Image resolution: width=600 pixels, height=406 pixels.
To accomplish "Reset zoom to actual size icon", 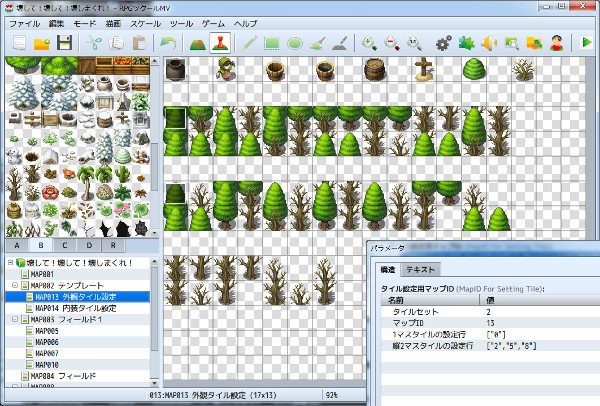I will pos(414,43).
